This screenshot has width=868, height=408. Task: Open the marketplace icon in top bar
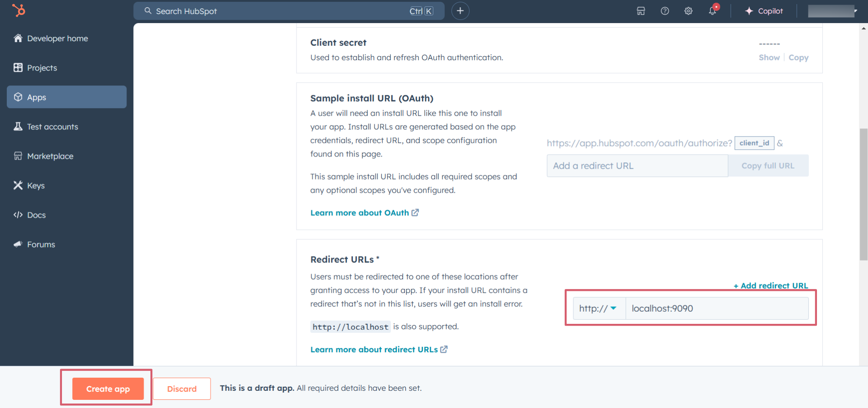click(x=641, y=11)
